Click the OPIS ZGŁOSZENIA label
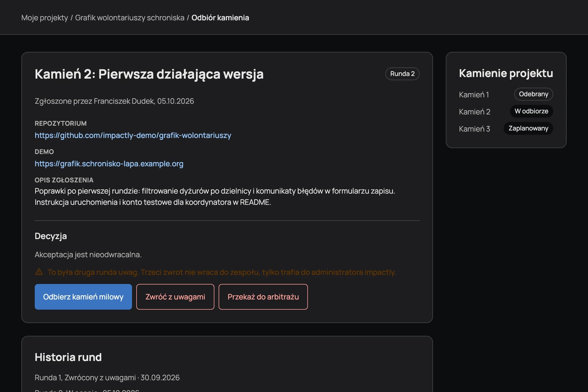This screenshot has width=588, height=392. pos(64,180)
